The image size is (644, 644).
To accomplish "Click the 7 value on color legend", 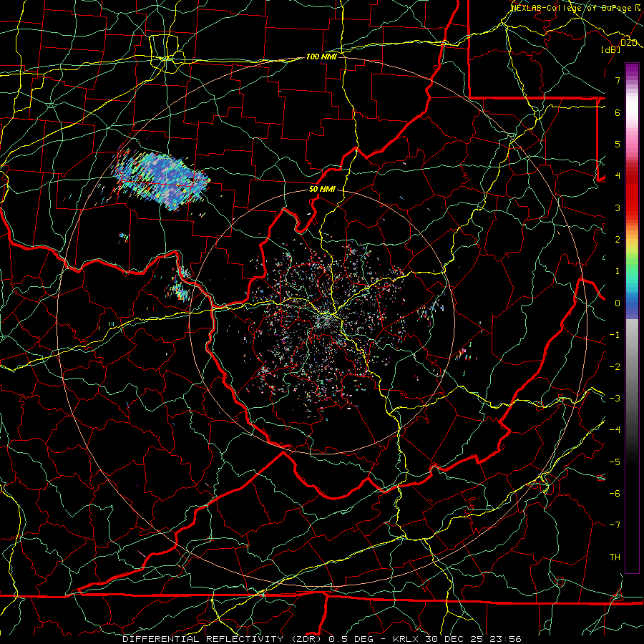I will 618,80.
